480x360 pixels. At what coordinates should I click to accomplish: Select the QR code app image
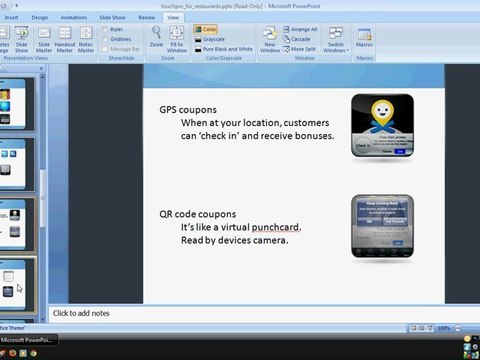382,226
